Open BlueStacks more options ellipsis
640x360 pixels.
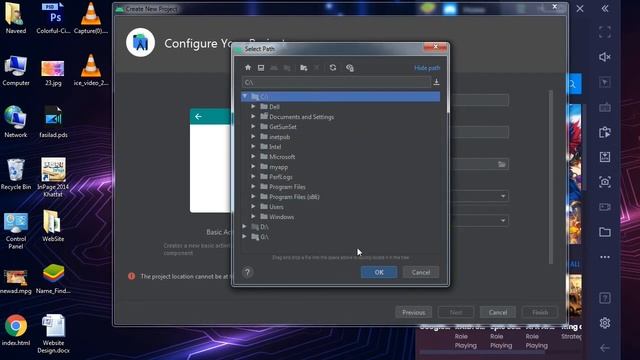point(605,257)
